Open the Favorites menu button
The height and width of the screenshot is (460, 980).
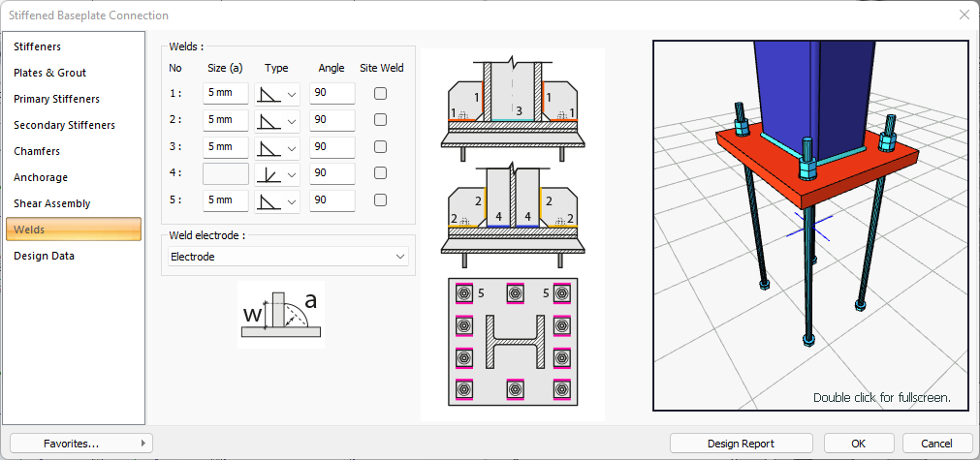click(x=81, y=444)
